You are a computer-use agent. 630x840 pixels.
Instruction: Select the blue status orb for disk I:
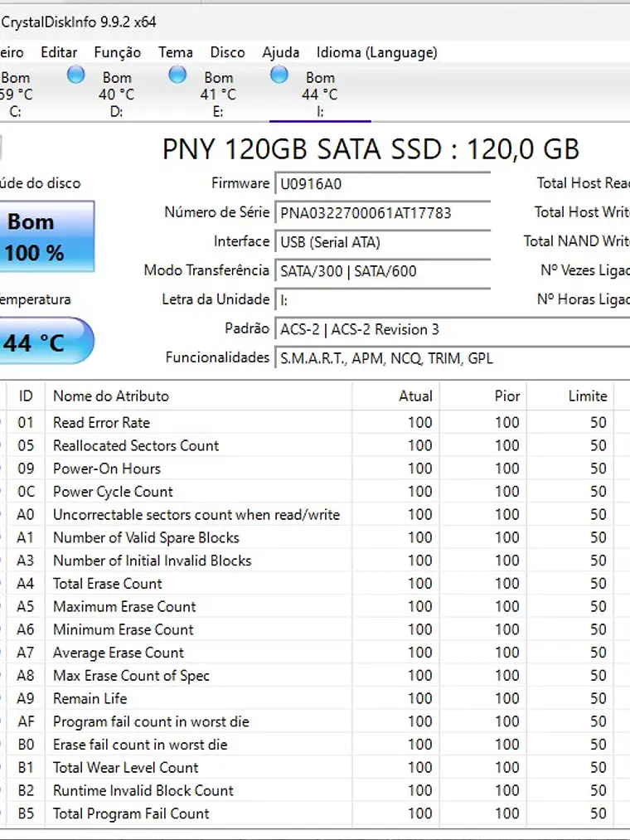tap(279, 75)
